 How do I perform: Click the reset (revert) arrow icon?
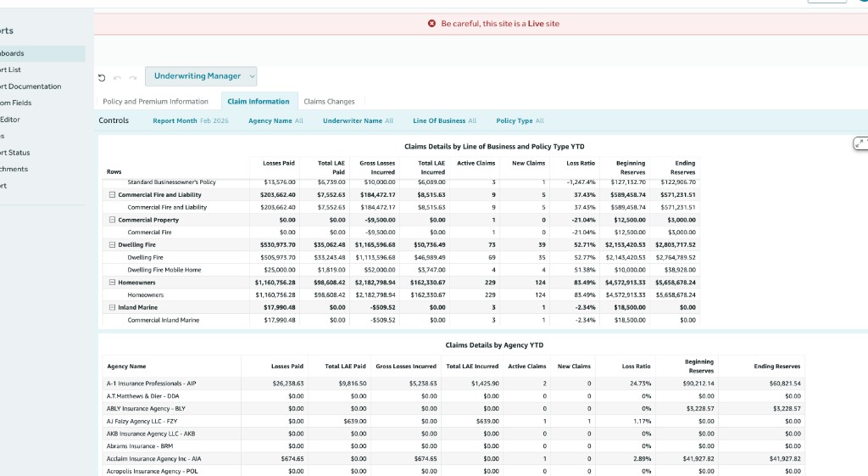click(x=103, y=76)
